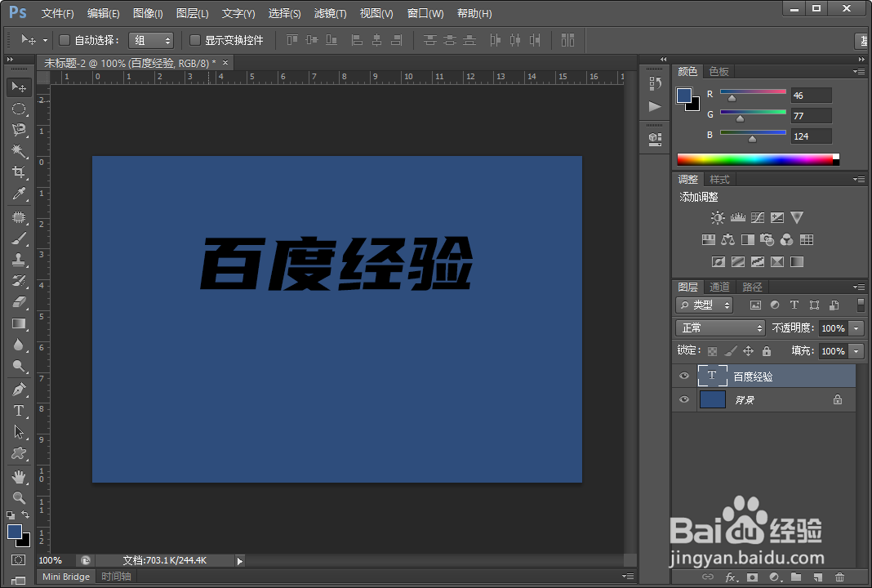Image resolution: width=872 pixels, height=588 pixels.
Task: Select the Gradient tool
Action: click(x=19, y=323)
